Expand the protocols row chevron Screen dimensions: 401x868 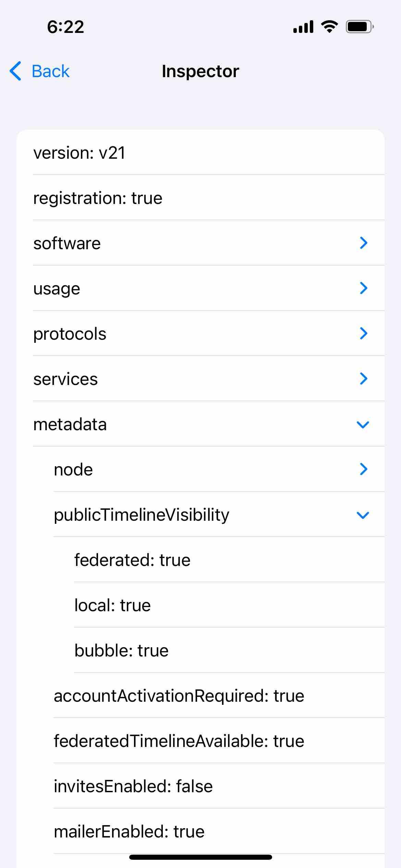(x=363, y=334)
